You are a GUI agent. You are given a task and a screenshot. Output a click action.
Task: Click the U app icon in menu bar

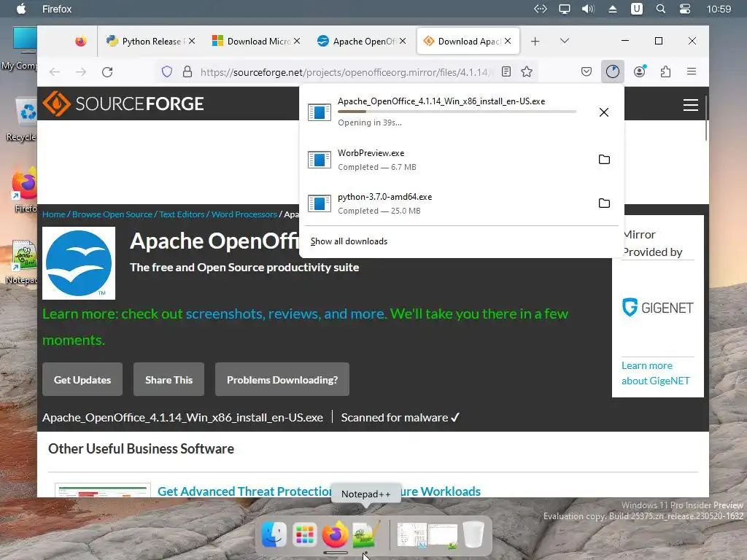click(x=637, y=9)
